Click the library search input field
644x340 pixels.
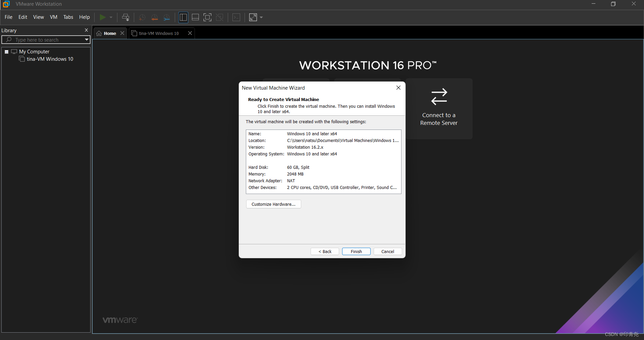(x=46, y=40)
